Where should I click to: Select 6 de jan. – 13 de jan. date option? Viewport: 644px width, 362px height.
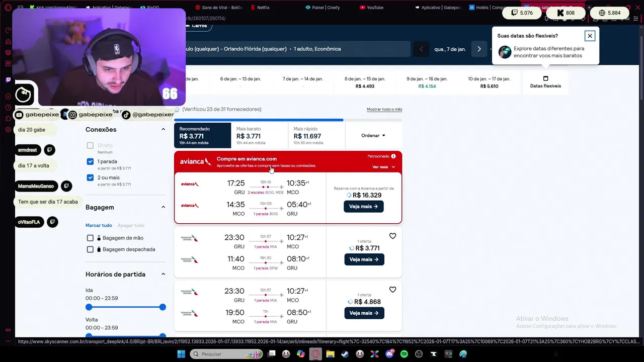point(240,82)
